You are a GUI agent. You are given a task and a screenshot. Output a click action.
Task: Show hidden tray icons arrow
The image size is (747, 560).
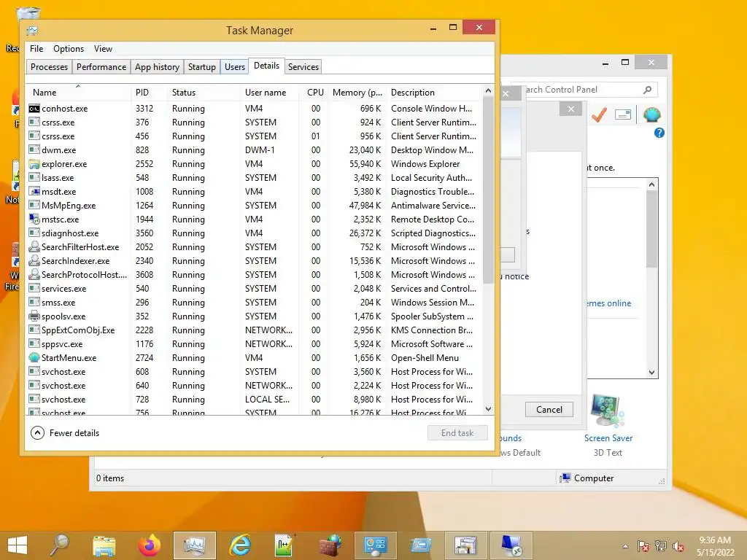click(625, 546)
